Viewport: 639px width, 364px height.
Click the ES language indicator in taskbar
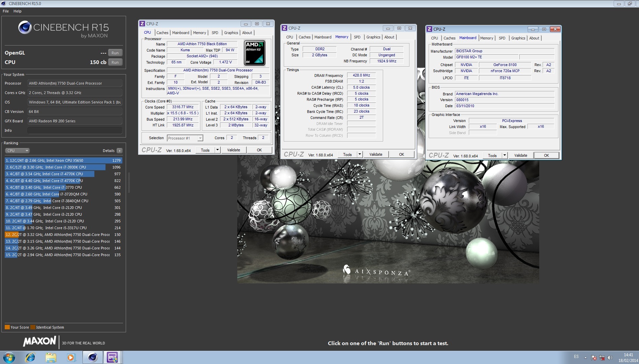(x=576, y=357)
